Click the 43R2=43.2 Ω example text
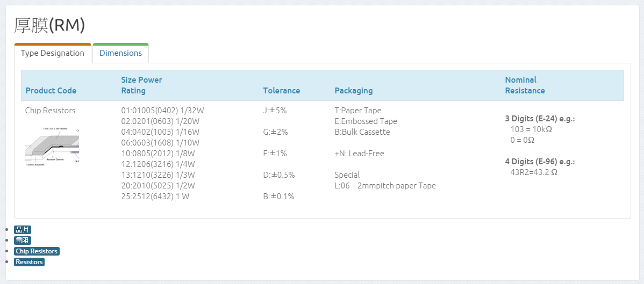The image size is (644, 284). (534, 172)
